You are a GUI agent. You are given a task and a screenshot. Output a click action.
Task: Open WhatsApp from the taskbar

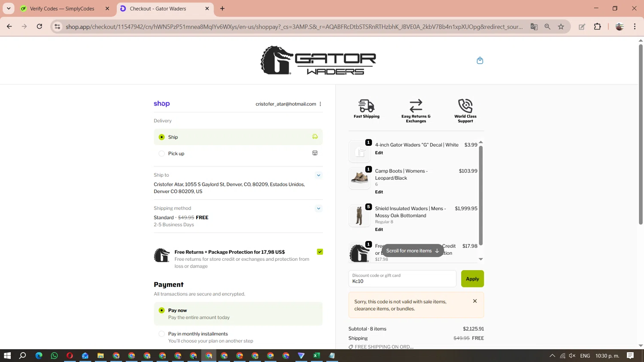(x=54, y=356)
